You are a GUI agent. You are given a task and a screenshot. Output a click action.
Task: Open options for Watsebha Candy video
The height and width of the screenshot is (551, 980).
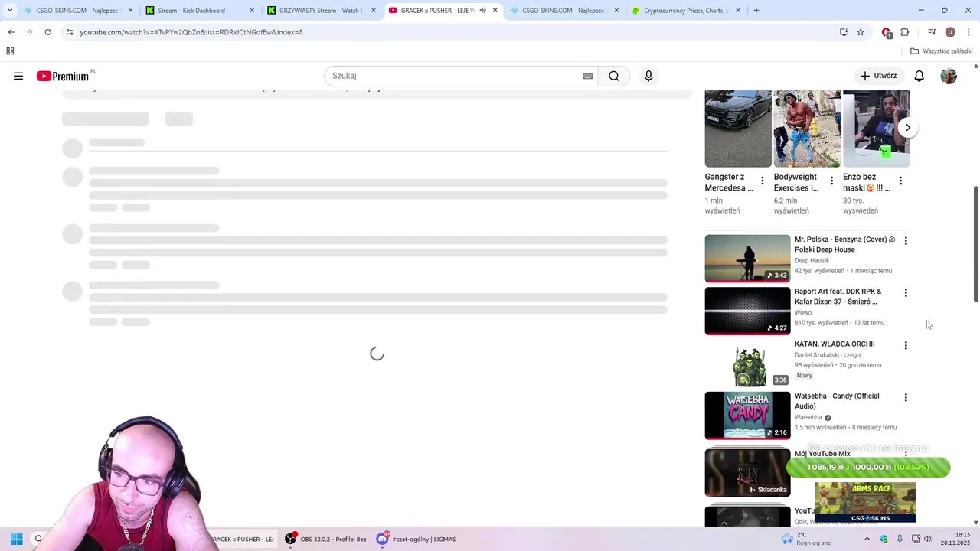click(906, 398)
